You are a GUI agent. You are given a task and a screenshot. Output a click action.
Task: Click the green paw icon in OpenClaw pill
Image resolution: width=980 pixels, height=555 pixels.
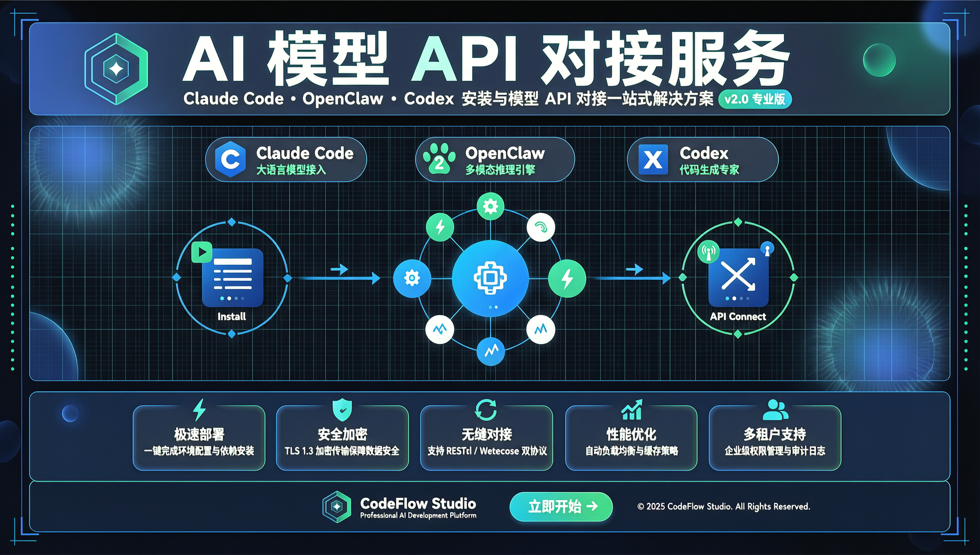[439, 159]
